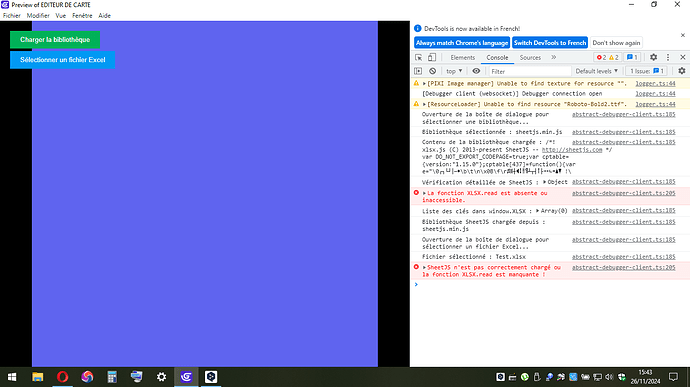
Task: Click the safely remove hardware USB tray icon
Action: coord(537,377)
